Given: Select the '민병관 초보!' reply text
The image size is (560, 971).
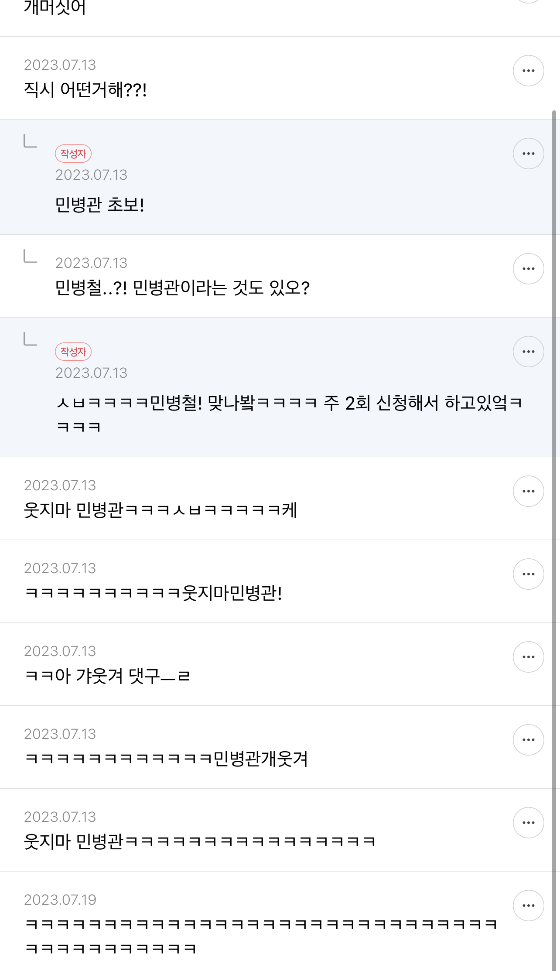Looking at the screenshot, I should tap(100, 205).
